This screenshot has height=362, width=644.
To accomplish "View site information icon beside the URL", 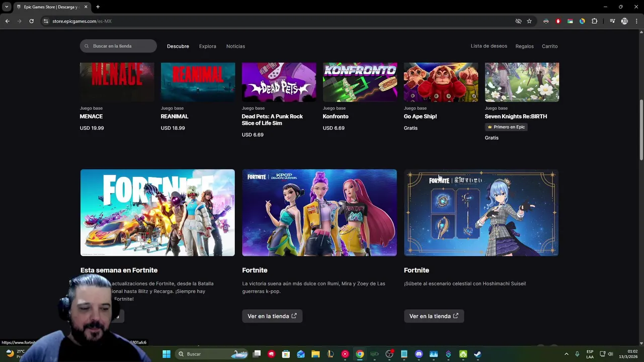I will (x=46, y=21).
